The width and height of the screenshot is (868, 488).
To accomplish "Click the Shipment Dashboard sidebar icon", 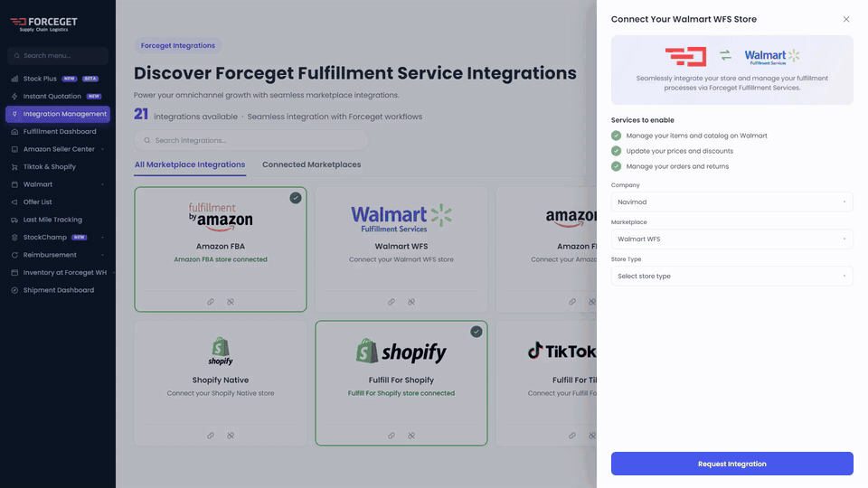I will (14, 290).
